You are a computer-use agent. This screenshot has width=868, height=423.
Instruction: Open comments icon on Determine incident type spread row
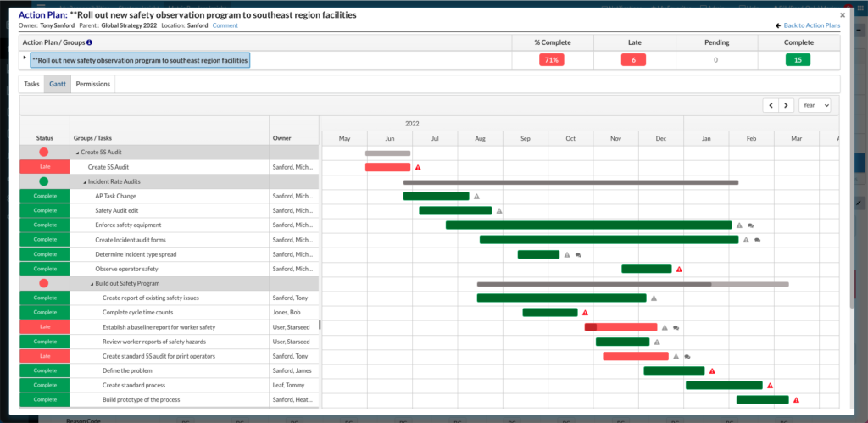pos(578,254)
